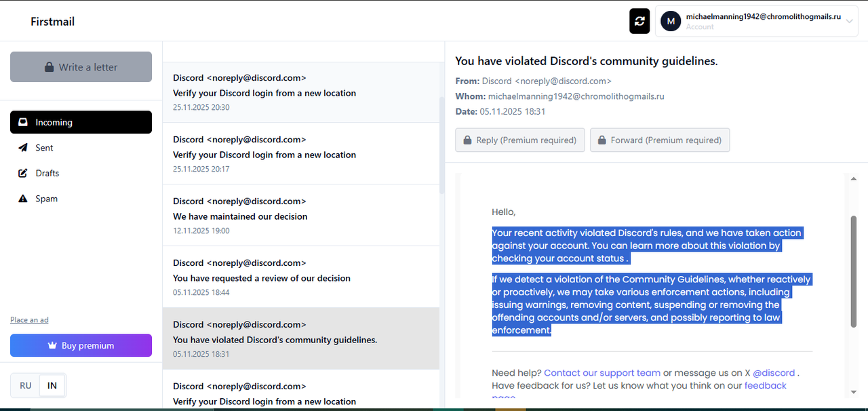Open the email dated 25.11.2025 20:17
This screenshot has width=868, height=411.
[x=301, y=154]
